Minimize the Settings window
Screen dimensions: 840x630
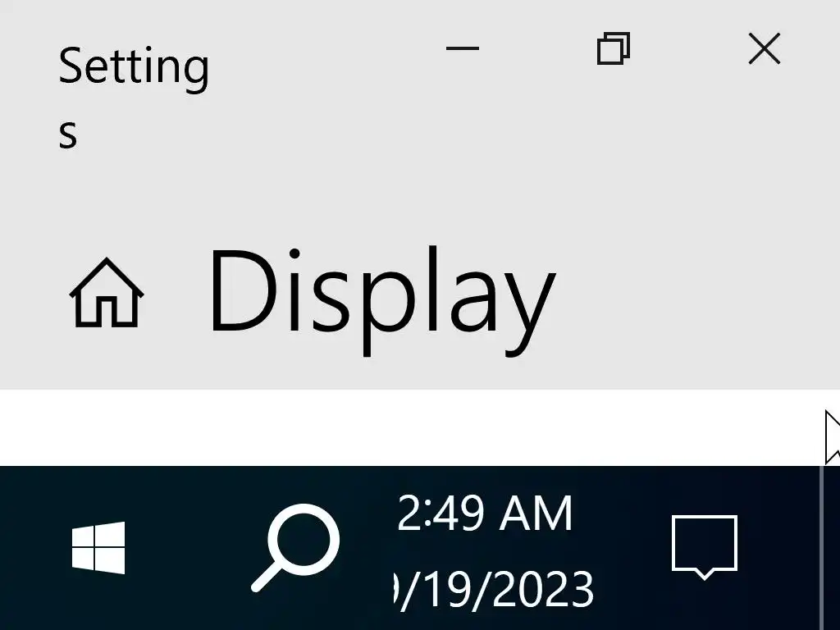coord(463,48)
